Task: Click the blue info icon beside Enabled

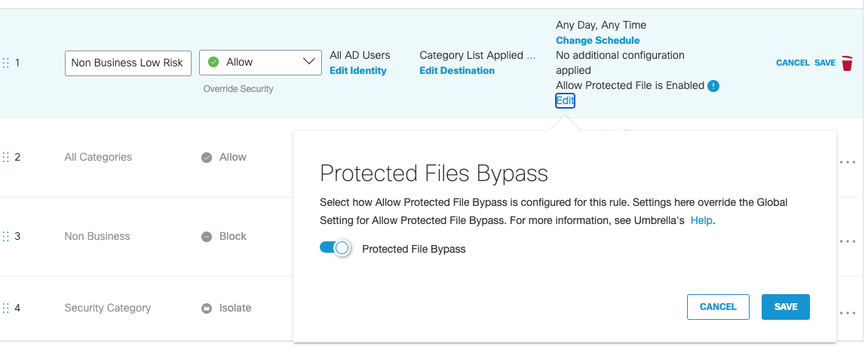Action: point(713,86)
